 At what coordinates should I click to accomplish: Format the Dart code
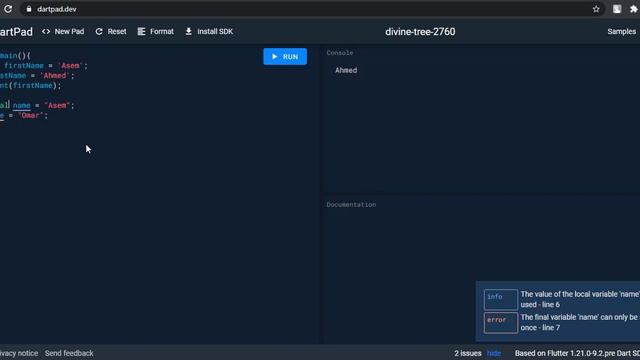(x=156, y=31)
